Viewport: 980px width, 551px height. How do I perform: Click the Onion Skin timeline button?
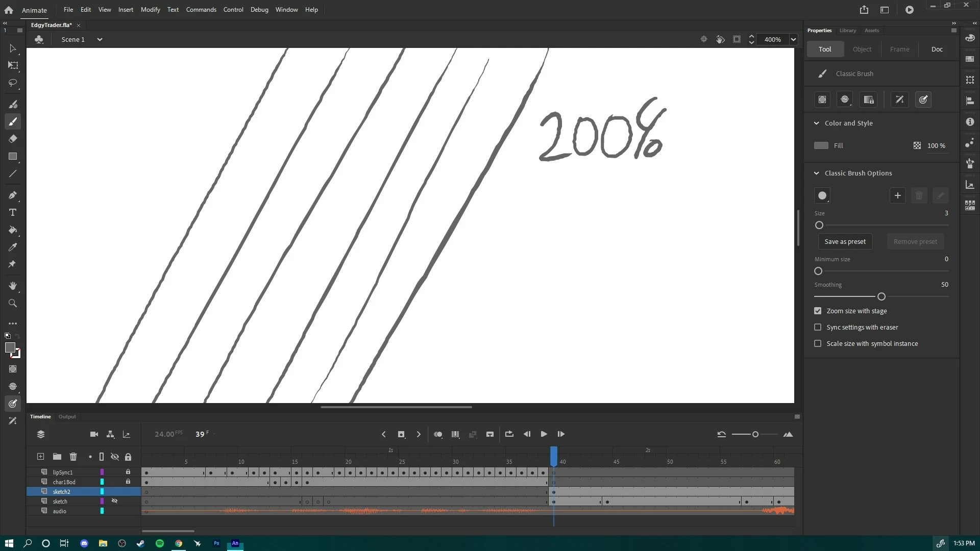point(438,434)
